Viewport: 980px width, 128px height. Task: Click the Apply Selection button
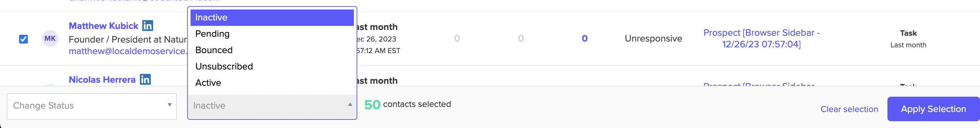point(933,109)
